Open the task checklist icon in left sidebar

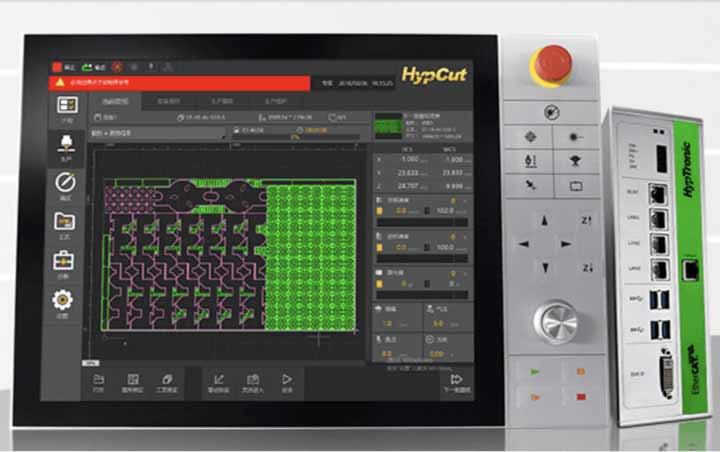tap(67, 105)
